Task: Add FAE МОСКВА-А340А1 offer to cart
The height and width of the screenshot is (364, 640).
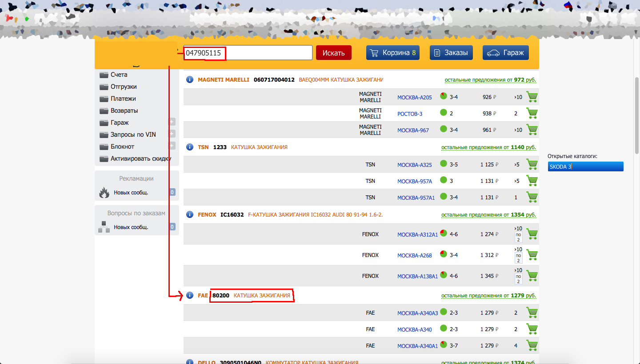Action: click(532, 345)
